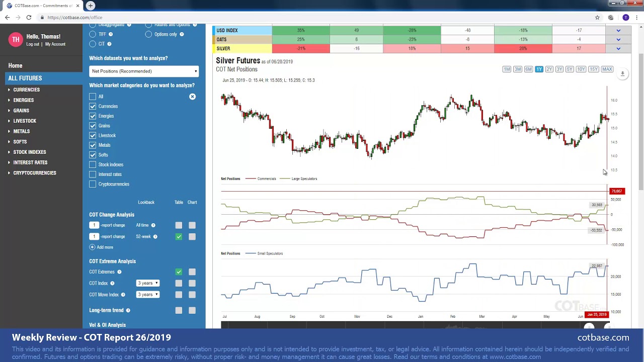Screen dimensions: 644x362
Task: Clear market categories with X icon
Action: (192, 97)
